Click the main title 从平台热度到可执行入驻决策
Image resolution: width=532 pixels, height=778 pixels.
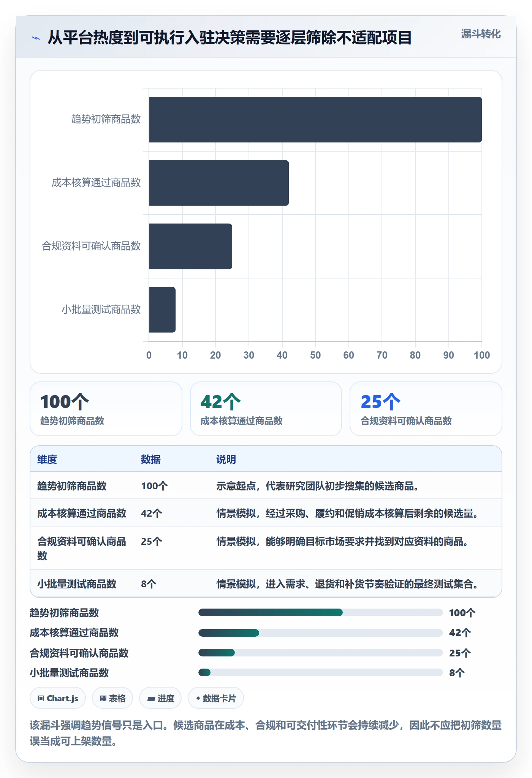pyautogui.click(x=230, y=38)
